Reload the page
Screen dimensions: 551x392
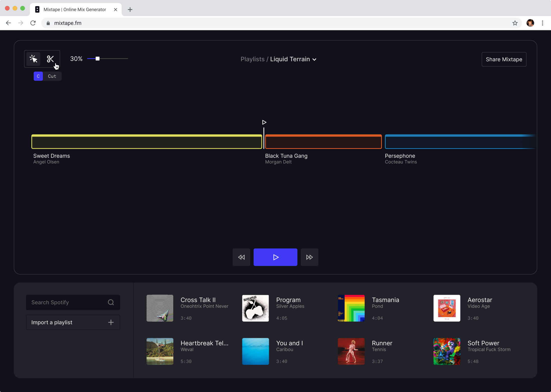[x=33, y=23]
